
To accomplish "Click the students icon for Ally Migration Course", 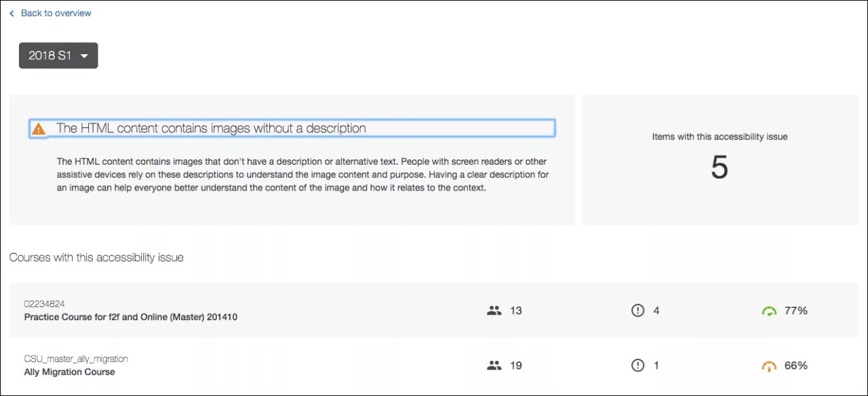I will point(494,365).
